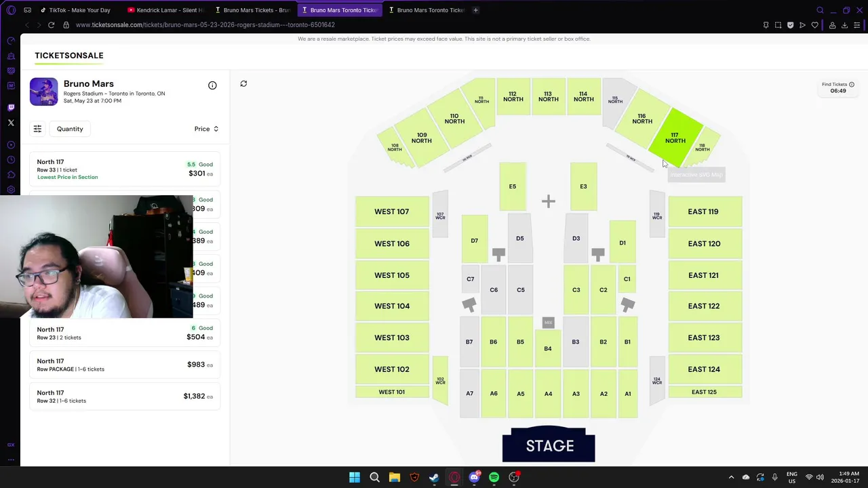868x488 pixels.
Task: Show hidden system tray icons
Action: click(731, 477)
